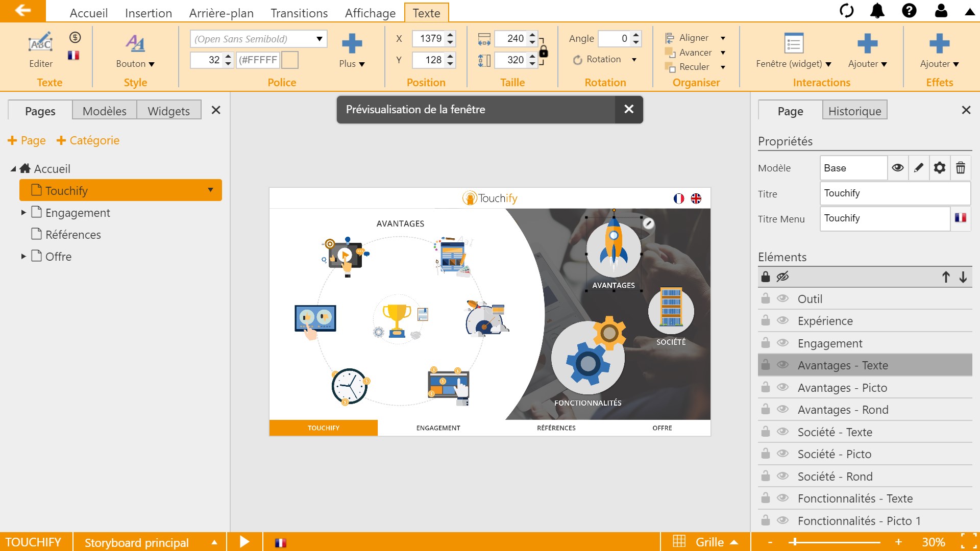
Task: Click the height size icon
Action: click(484, 61)
